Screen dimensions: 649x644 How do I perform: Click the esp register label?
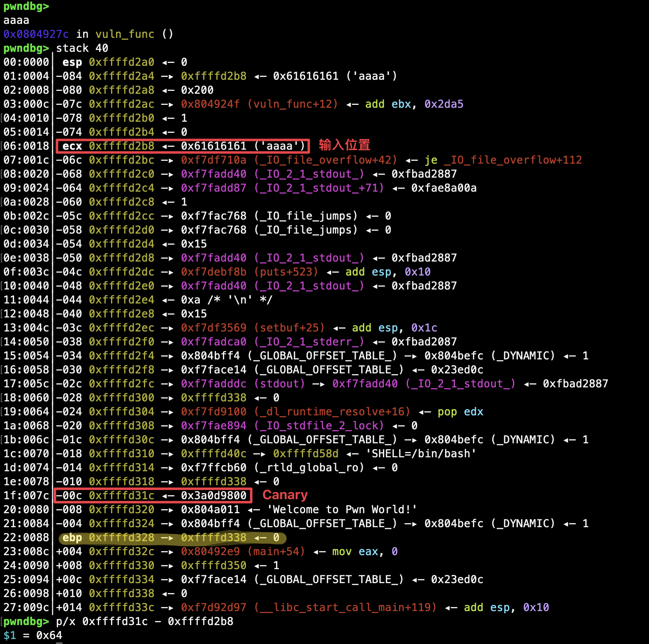72,62
